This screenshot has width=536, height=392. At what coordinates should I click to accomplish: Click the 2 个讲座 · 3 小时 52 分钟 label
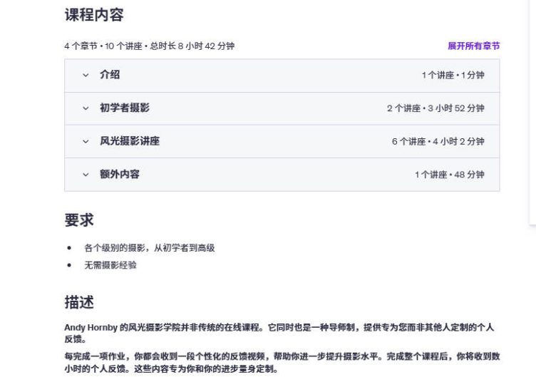[435, 108]
